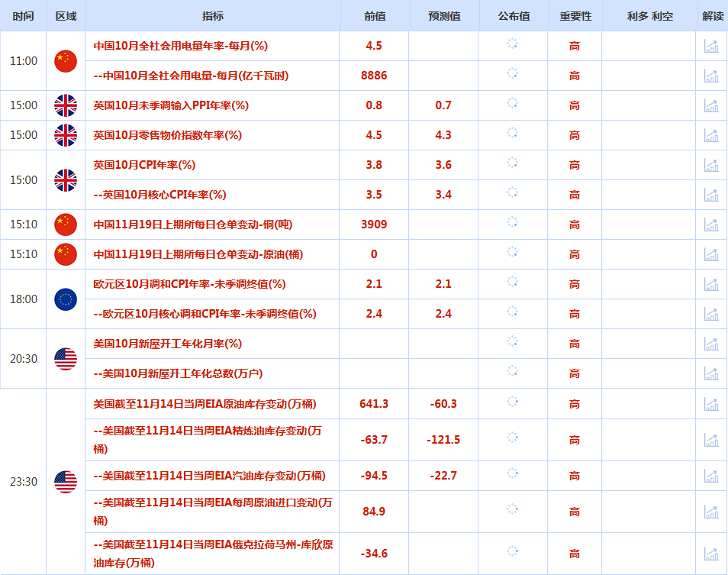The height and width of the screenshot is (575, 728).
Task: Click the 重要性 column header
Action: pyautogui.click(x=575, y=16)
